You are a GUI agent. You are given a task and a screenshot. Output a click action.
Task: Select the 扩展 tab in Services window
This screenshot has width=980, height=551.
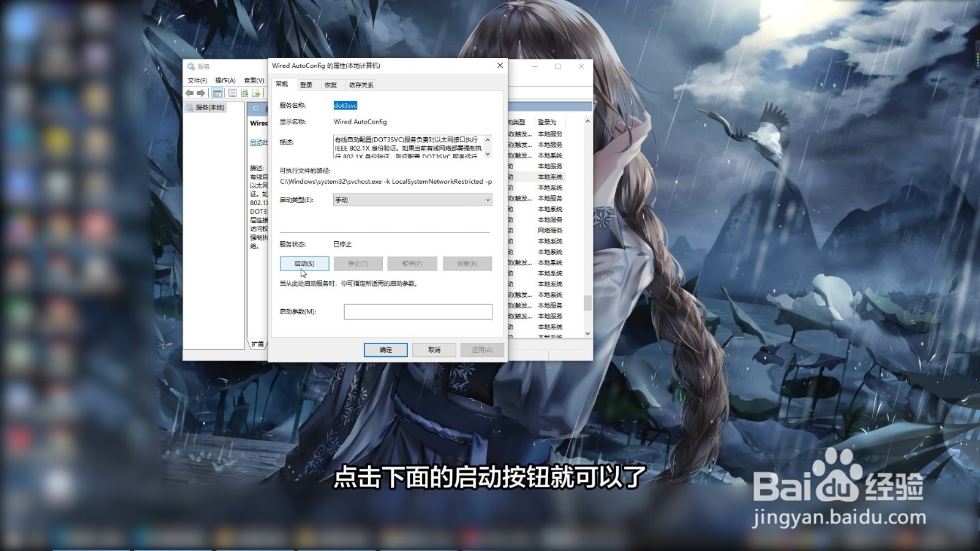(x=257, y=344)
